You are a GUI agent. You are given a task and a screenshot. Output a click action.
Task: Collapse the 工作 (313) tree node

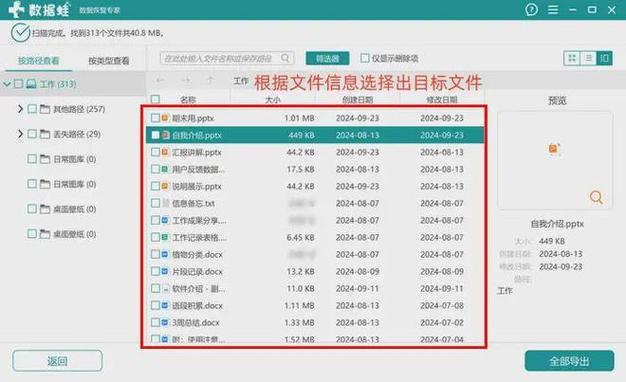point(6,84)
